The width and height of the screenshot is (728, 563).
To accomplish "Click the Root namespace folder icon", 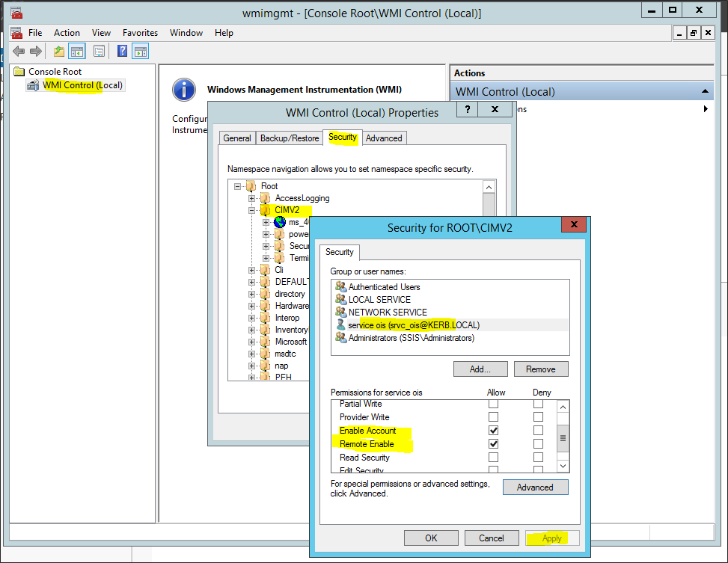I will (x=251, y=186).
